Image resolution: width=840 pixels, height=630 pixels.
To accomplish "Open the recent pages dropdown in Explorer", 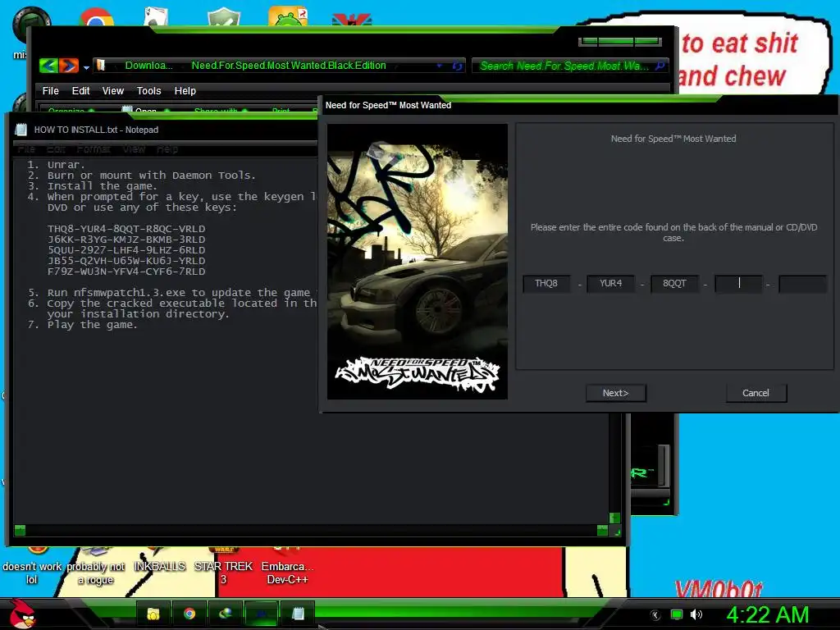I will click(x=86, y=67).
